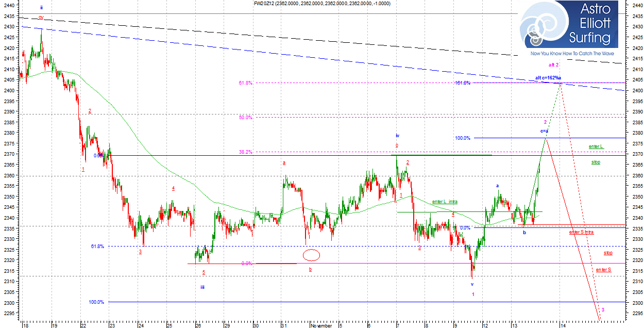Click the red 'enter S intra' label
The width and height of the screenshot is (644, 328).
coord(581,232)
